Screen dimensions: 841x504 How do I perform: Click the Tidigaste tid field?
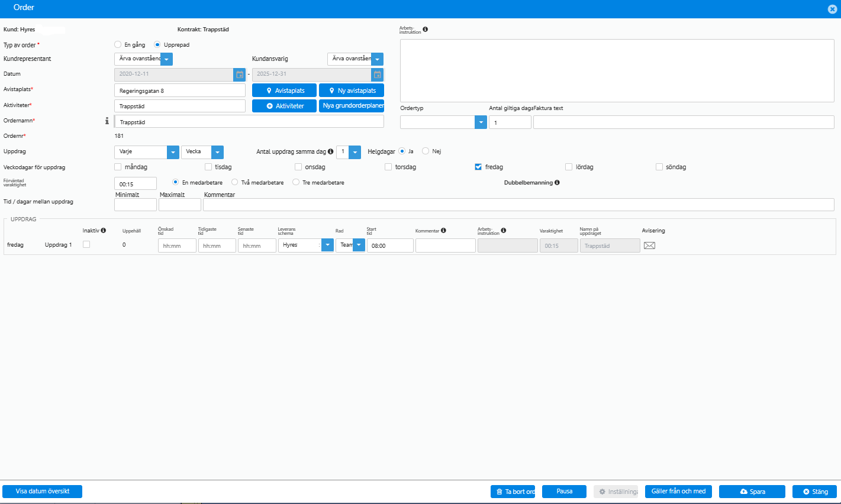(217, 245)
